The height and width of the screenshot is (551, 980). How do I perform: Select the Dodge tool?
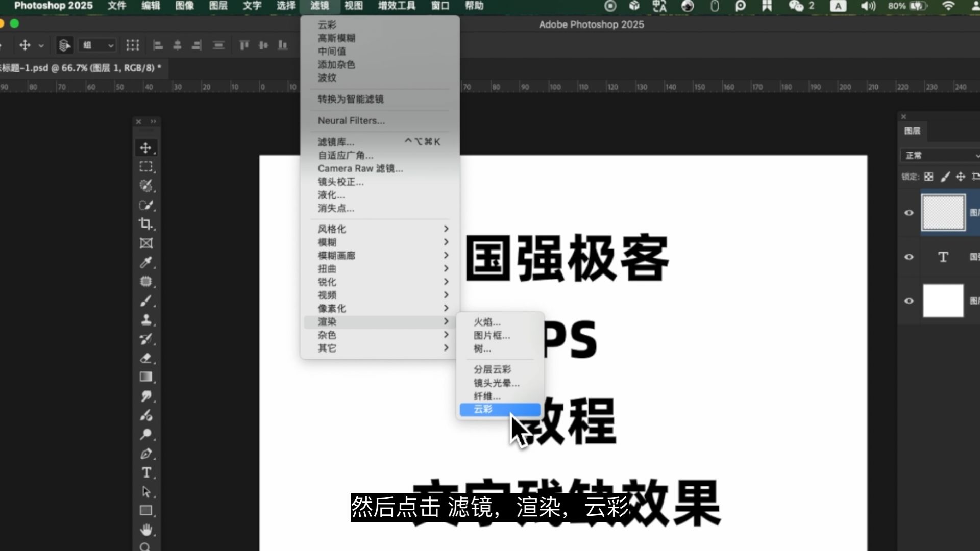click(146, 435)
